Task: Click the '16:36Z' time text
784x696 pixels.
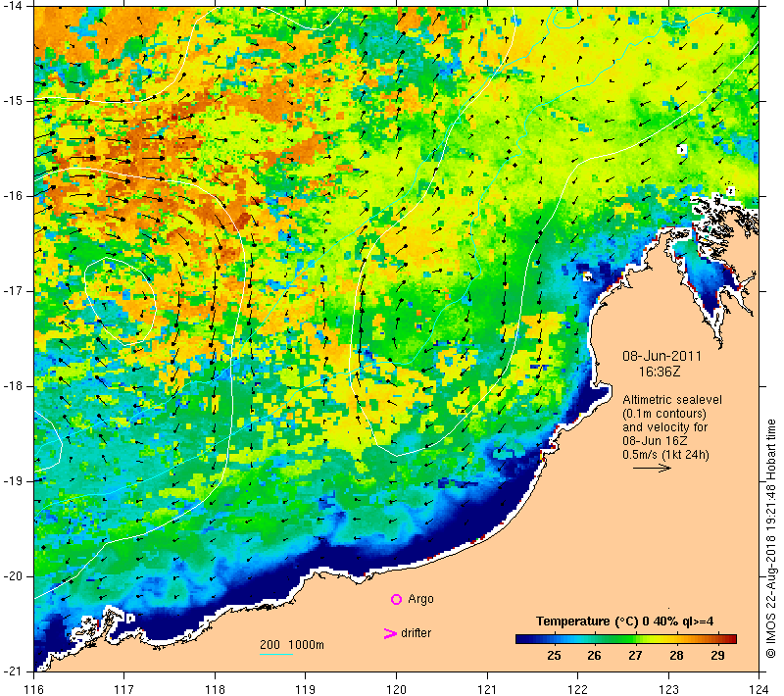Action: (x=660, y=372)
